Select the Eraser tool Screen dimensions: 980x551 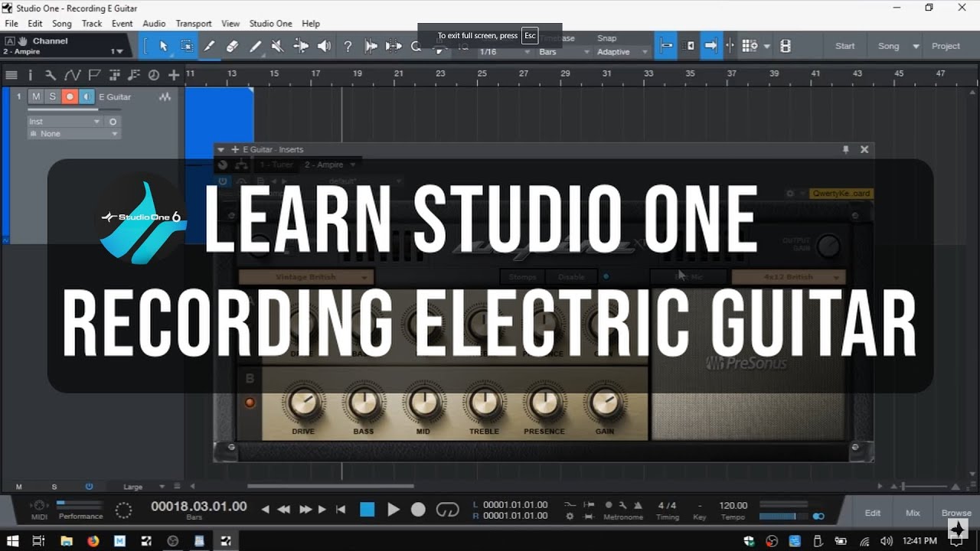tap(232, 46)
